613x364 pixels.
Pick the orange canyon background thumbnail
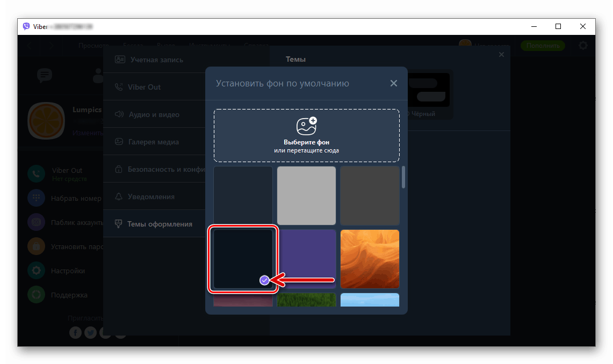coord(370,259)
